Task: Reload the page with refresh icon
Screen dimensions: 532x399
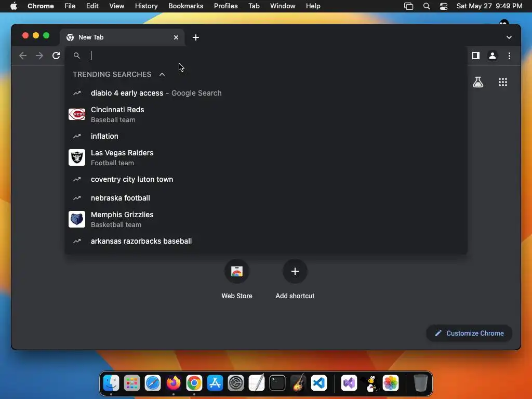Action: coord(56,56)
